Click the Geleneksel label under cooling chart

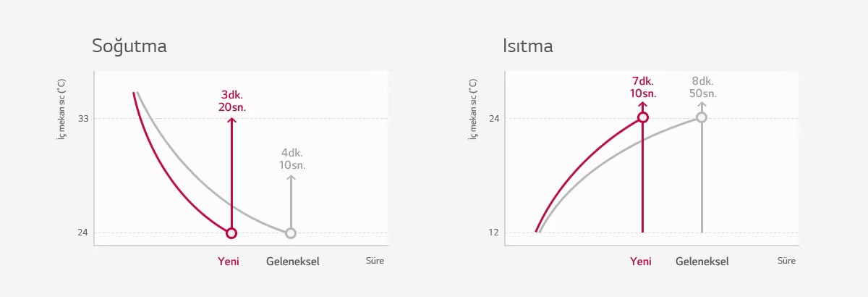point(293,261)
